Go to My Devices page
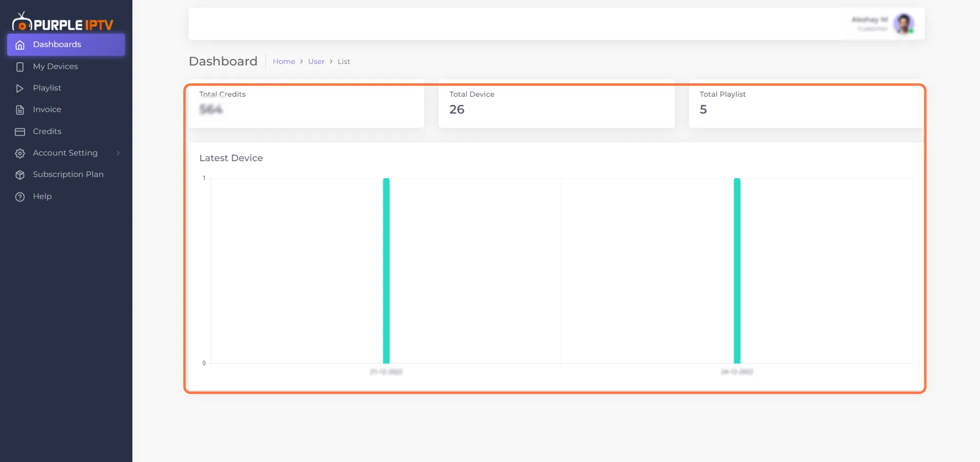 66,67
